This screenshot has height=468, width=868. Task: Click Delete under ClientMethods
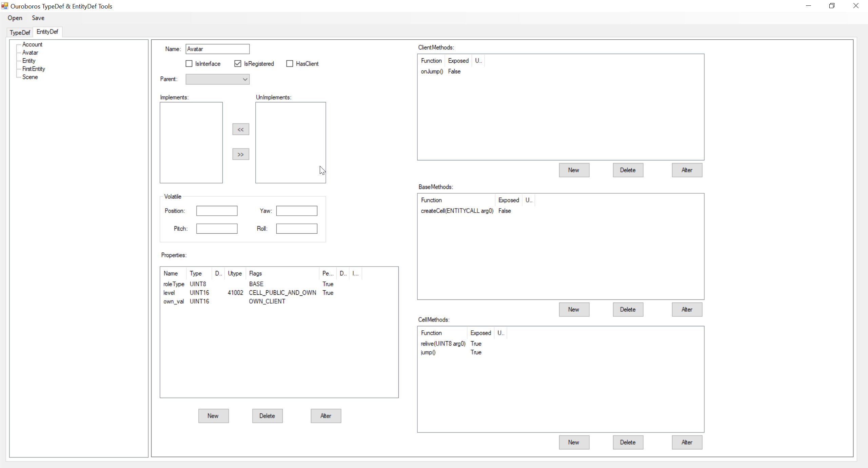point(628,170)
